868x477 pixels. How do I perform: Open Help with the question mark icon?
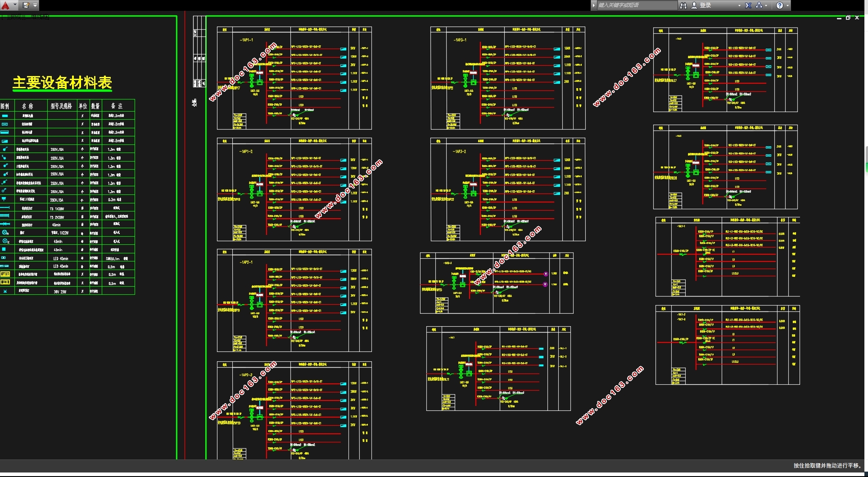pyautogui.click(x=780, y=5)
